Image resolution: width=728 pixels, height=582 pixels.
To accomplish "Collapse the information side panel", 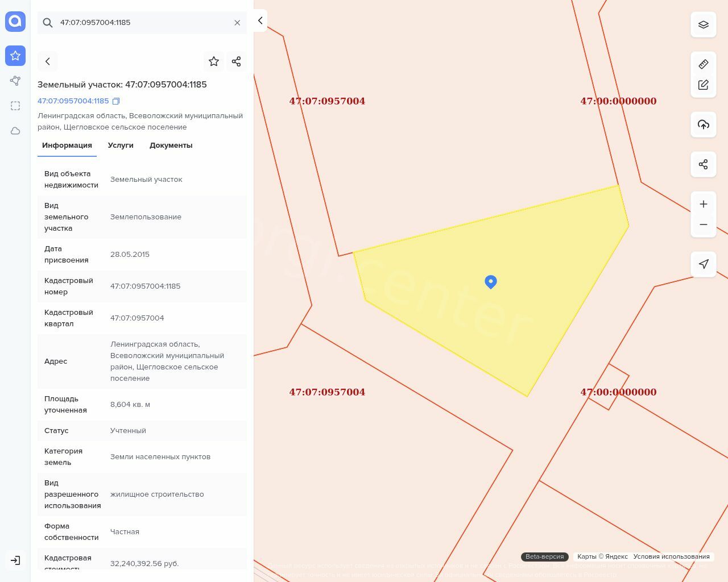I will tap(260, 20).
